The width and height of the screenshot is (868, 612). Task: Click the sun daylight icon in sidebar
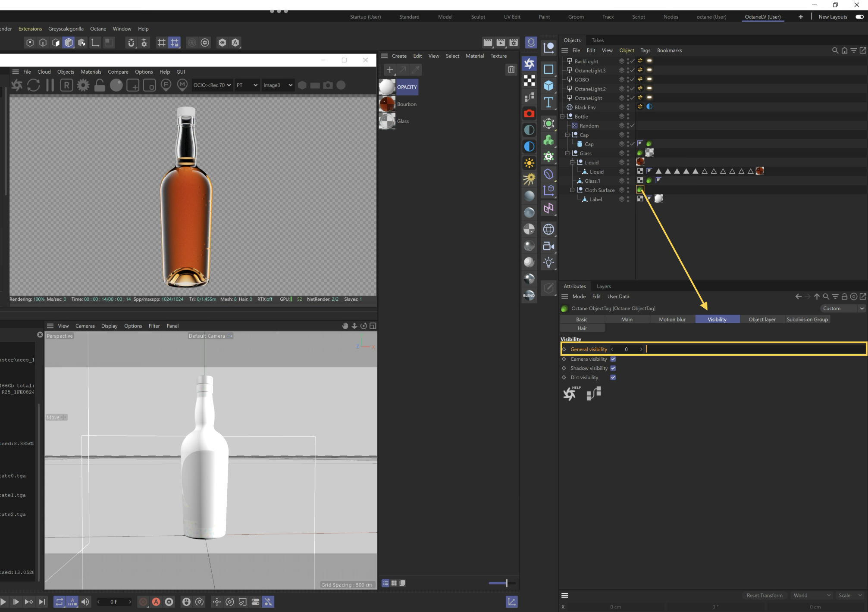click(530, 163)
